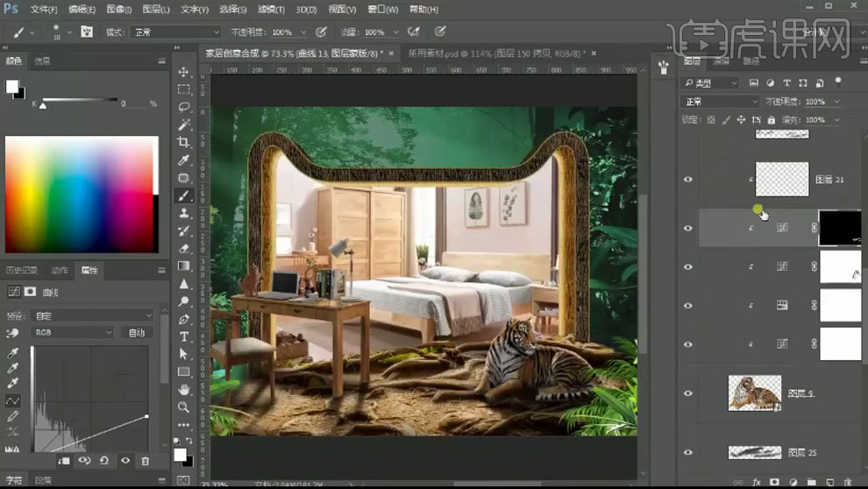Choose the pencil draw-curve mode in Curves

13,416
